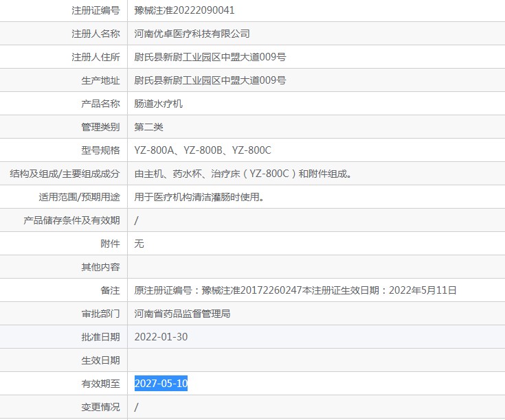Image resolution: width=505 pixels, height=420 pixels.
Task: Click the 生产地址 label
Action: click(x=100, y=80)
